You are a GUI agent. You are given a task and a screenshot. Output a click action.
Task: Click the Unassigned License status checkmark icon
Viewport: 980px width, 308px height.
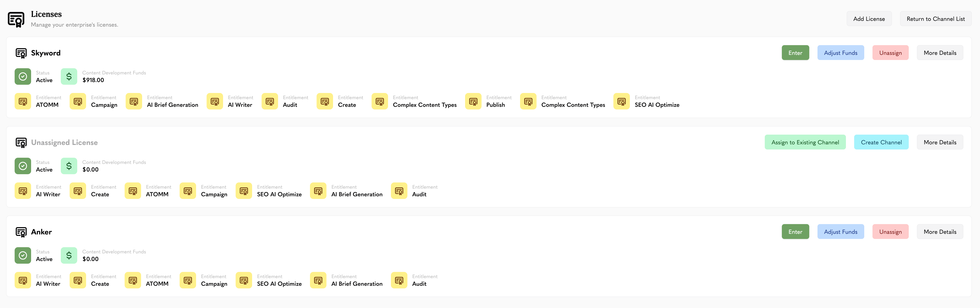(23, 166)
